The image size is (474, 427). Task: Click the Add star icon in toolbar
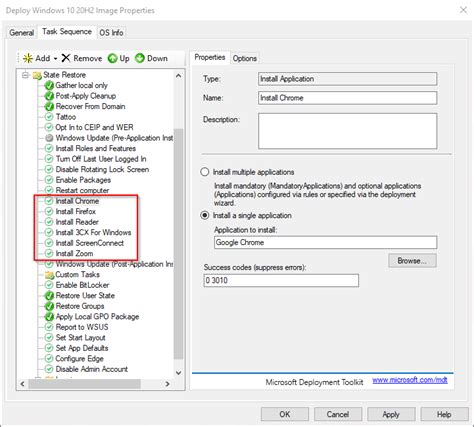click(28, 58)
